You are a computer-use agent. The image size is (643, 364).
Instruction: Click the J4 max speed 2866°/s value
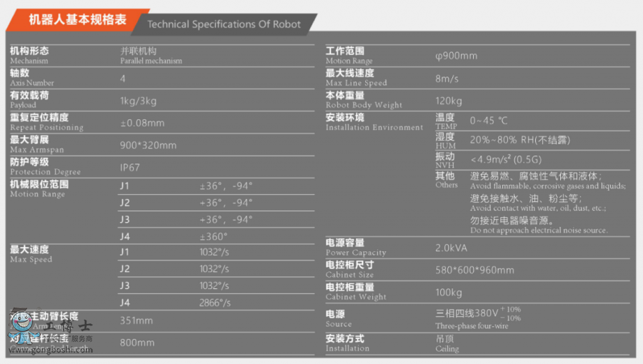pyautogui.click(x=215, y=303)
